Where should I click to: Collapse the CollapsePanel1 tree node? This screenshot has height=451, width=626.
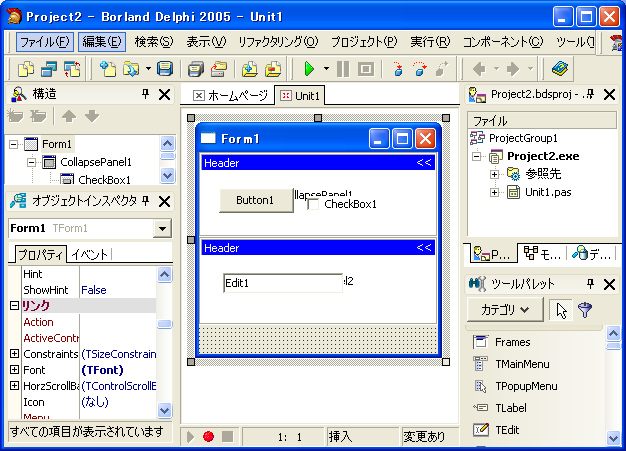(x=32, y=162)
